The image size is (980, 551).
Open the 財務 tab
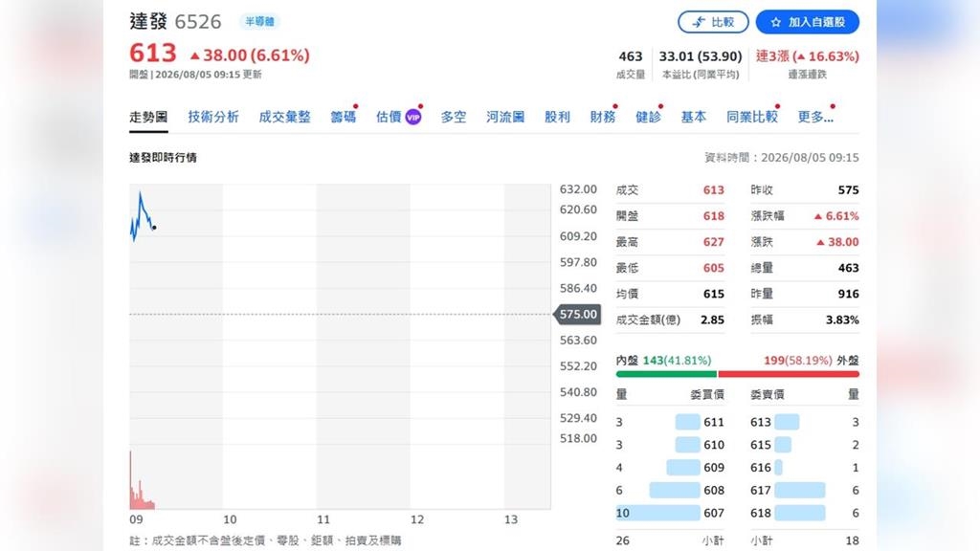point(603,117)
